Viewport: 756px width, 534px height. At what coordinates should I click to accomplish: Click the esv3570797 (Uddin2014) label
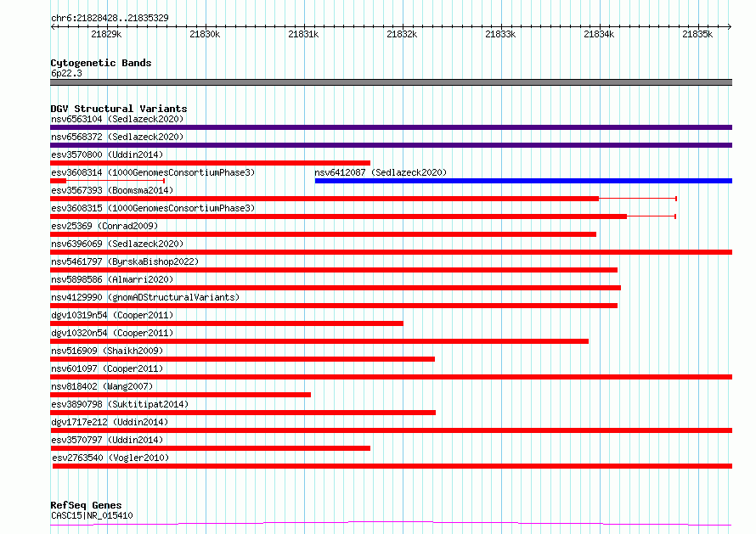tap(107, 440)
